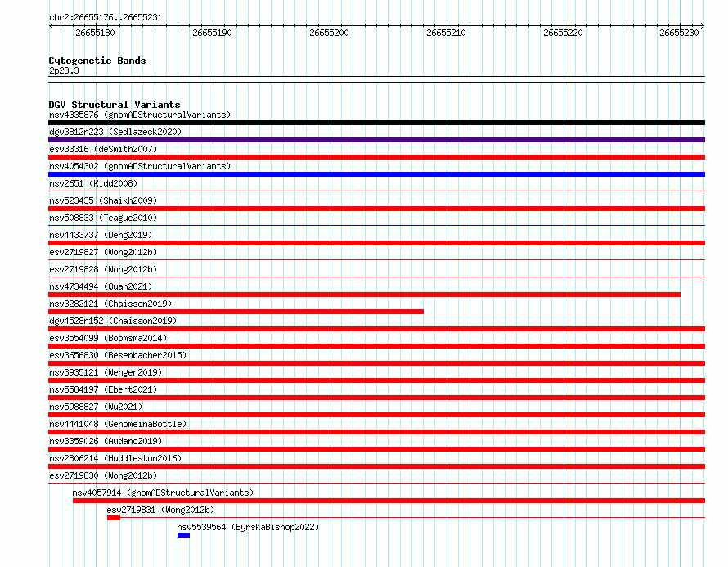Select the red nsv4734494 Quan2021 bar

365,295
